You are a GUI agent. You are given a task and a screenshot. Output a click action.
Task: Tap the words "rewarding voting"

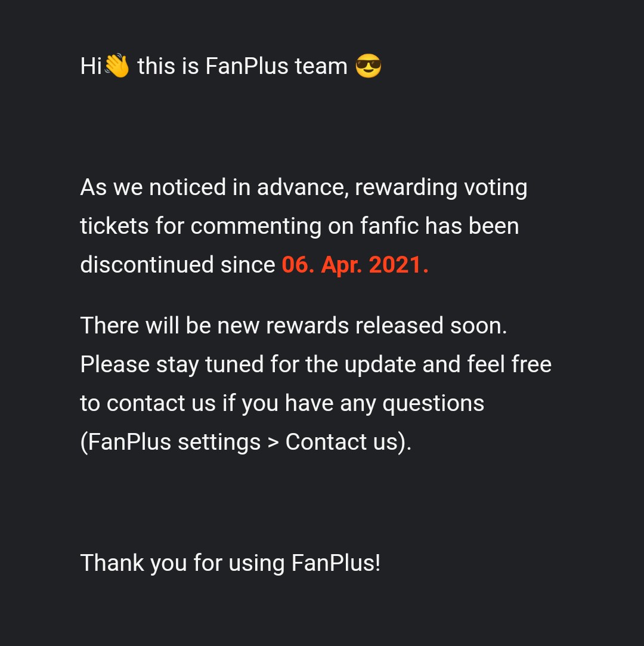[441, 187]
